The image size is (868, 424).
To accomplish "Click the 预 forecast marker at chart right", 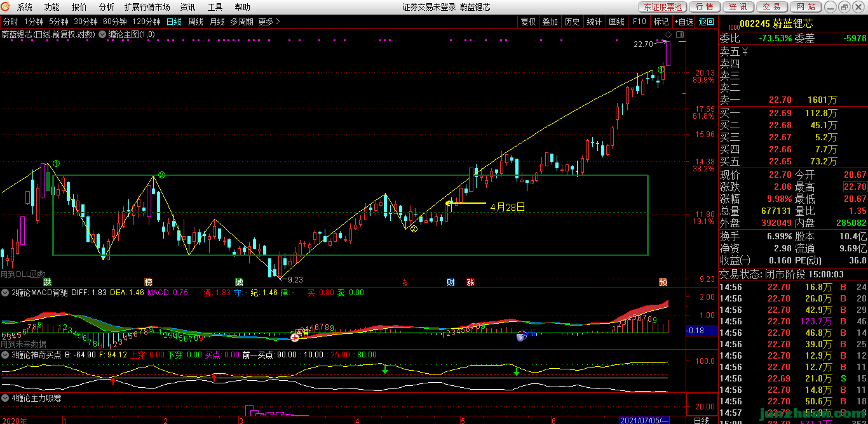I will pos(663,282).
